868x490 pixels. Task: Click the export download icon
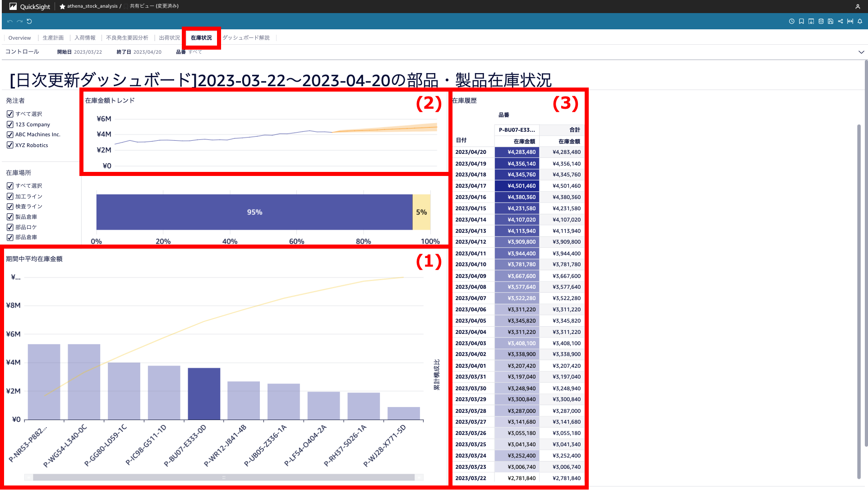click(811, 21)
